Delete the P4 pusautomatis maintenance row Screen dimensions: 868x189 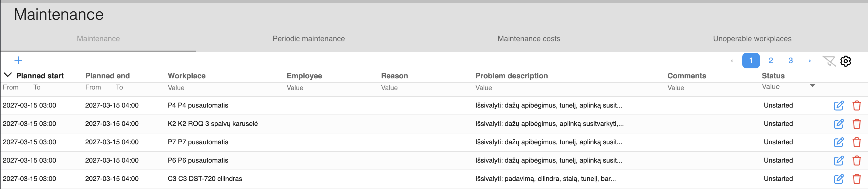click(x=856, y=106)
